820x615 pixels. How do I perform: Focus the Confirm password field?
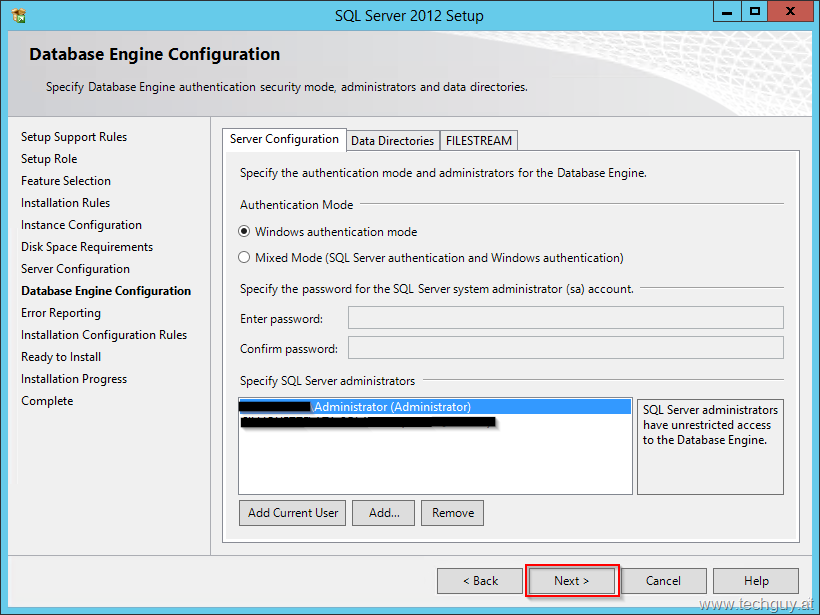pyautogui.click(x=566, y=348)
